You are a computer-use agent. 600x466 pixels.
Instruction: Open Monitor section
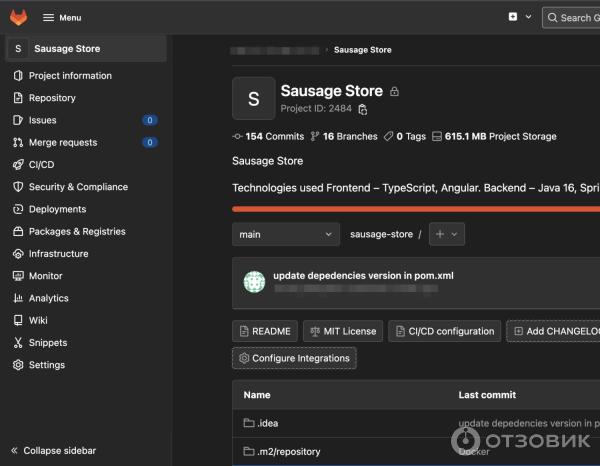click(x=46, y=276)
